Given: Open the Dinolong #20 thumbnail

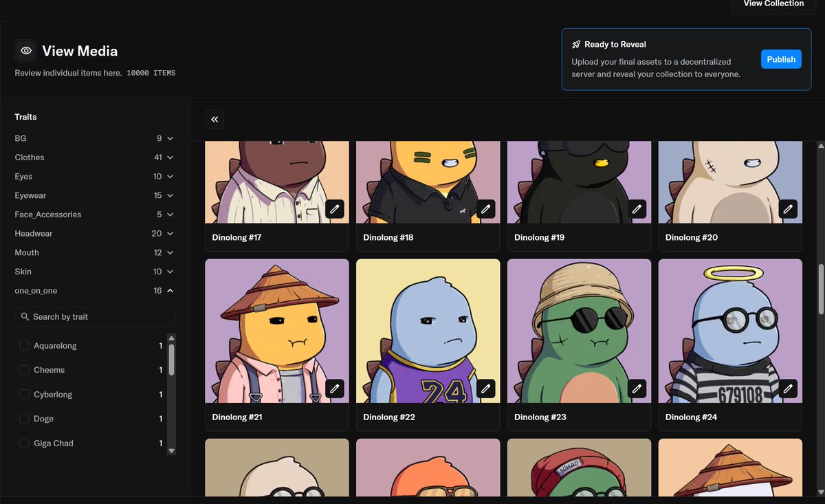Looking at the screenshot, I should tap(731, 182).
